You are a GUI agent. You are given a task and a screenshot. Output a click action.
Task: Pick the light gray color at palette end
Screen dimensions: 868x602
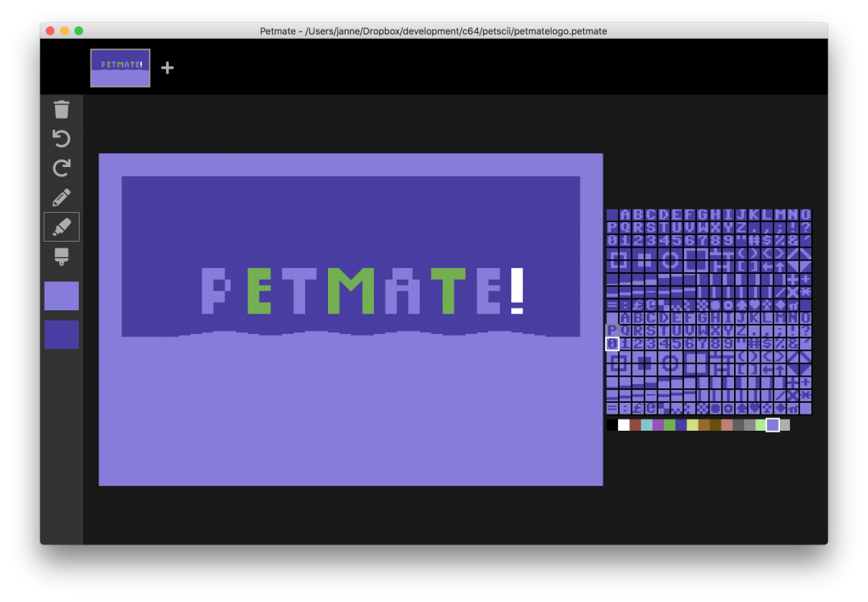784,425
